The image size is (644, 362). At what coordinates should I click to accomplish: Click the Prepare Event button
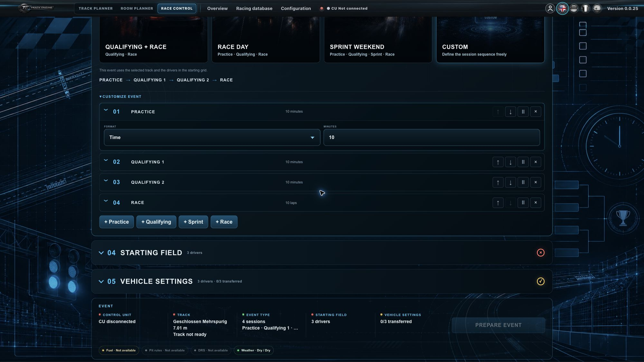point(498,325)
